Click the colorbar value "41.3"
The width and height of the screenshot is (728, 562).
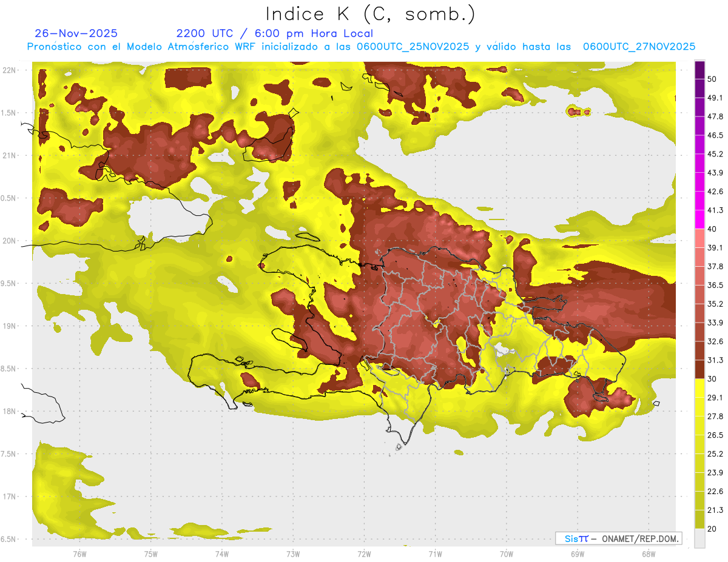[716, 210]
